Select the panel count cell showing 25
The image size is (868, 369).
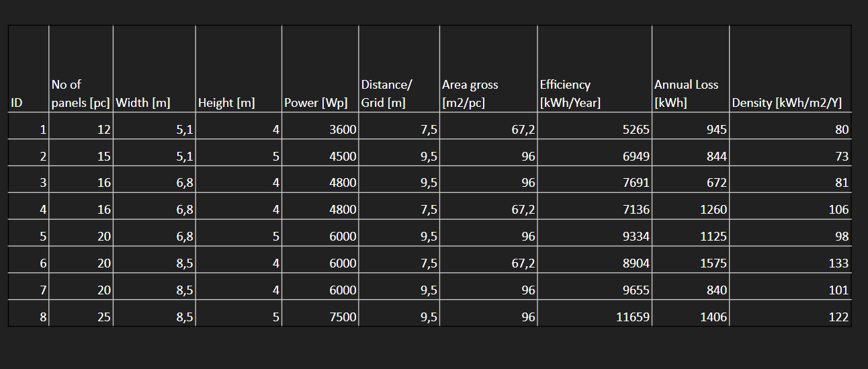click(103, 317)
